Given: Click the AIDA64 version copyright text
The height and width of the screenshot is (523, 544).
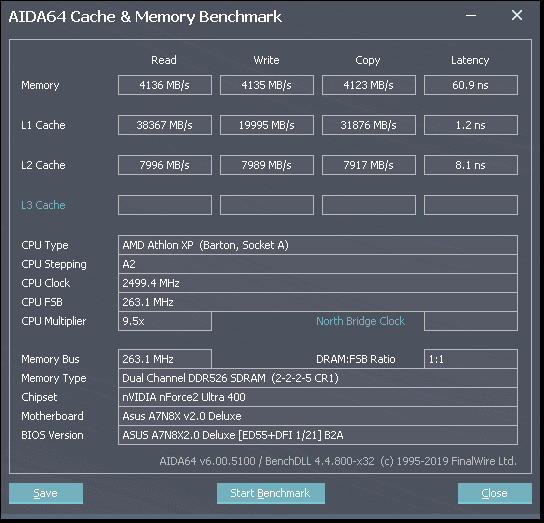Looking at the screenshot, I should (338, 461).
